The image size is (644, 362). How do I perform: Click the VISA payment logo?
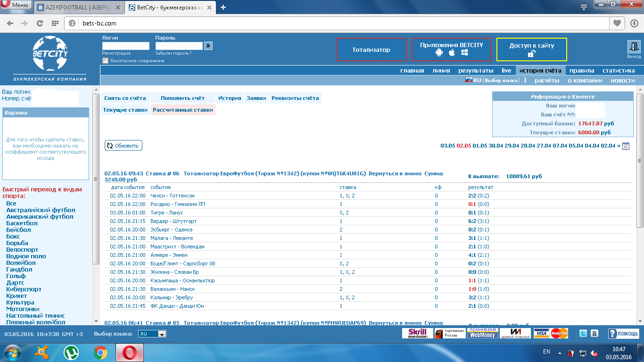point(542,333)
